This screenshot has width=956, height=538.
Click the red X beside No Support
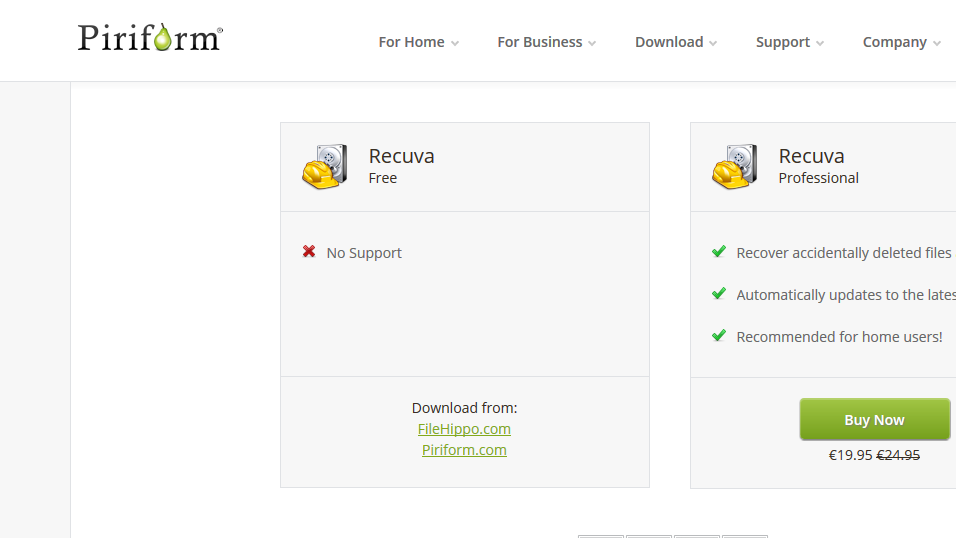309,251
